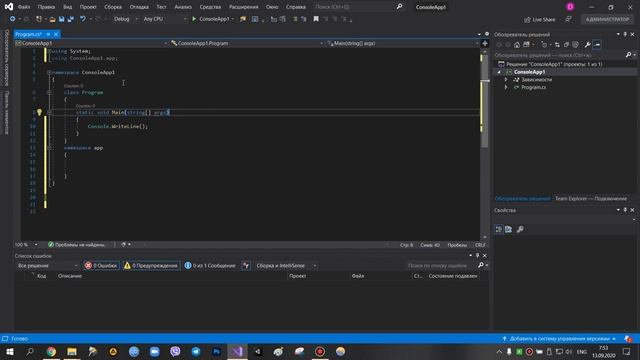Click the search magnifier in title bar
The width and height of the screenshot is (640, 360).
pyautogui.click(x=399, y=7)
